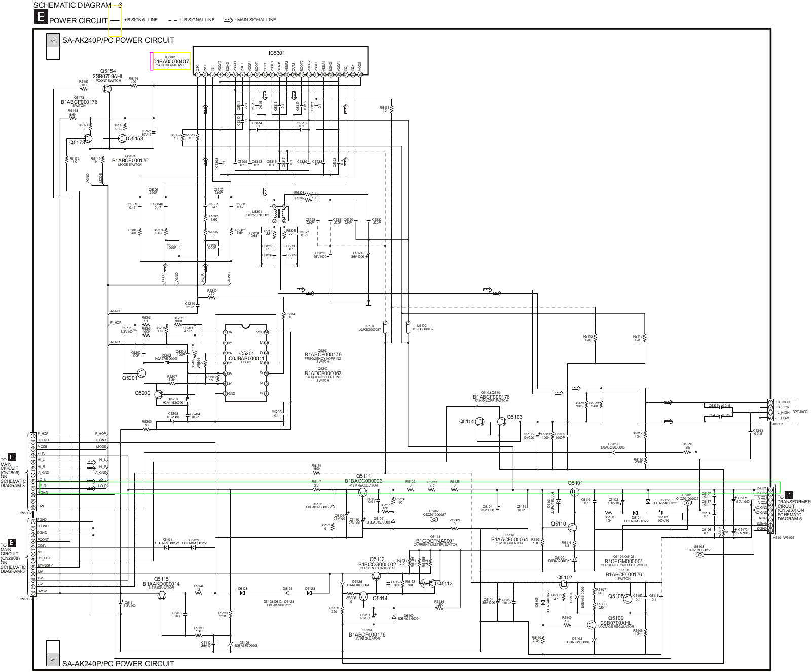
Task: Click the Q5113 current limiter switch symbol
Action: (428, 583)
